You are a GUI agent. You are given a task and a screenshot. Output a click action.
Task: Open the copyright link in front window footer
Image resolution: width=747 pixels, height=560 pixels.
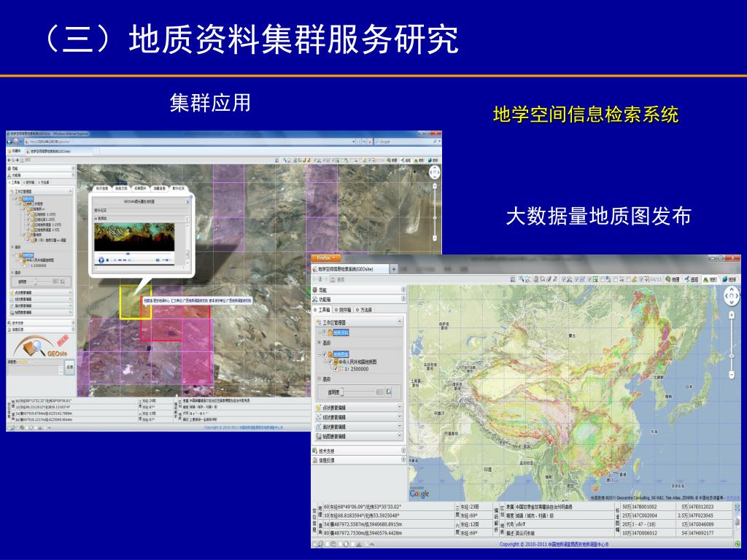pyautogui.click(x=554, y=544)
